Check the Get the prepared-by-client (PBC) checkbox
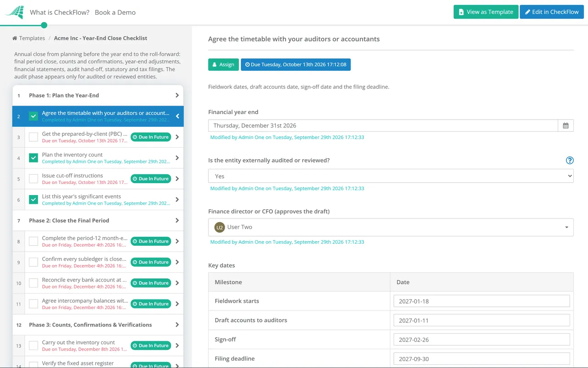The height and width of the screenshot is (368, 588). coord(34,137)
